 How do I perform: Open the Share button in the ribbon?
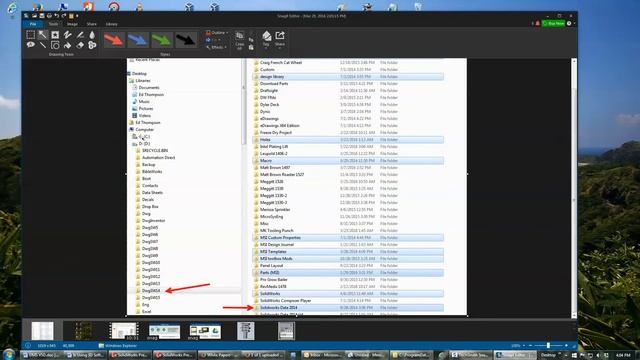[280, 40]
